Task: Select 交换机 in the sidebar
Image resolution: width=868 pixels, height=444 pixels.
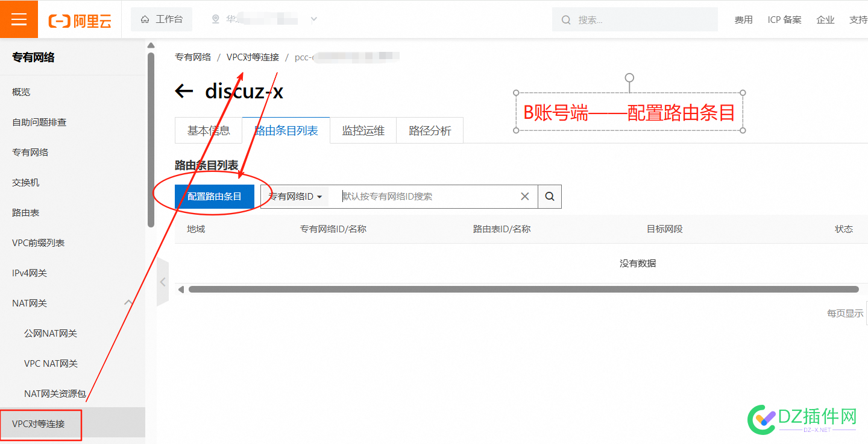Action: [x=25, y=182]
